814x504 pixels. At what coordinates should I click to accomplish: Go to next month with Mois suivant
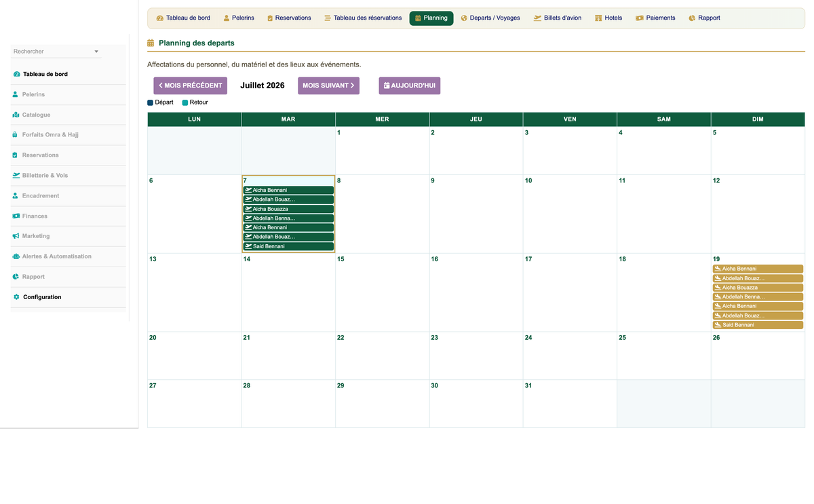click(x=328, y=85)
